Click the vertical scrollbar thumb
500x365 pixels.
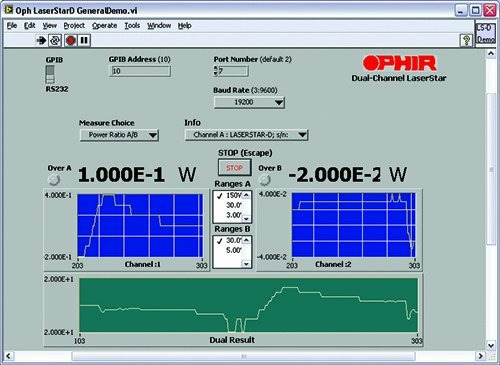pyautogui.click(x=491, y=169)
